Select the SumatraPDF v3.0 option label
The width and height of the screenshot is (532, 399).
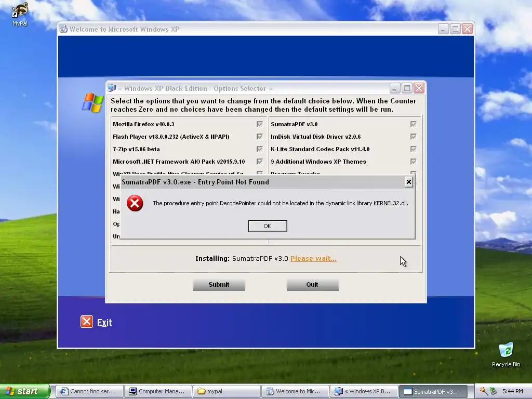pyautogui.click(x=294, y=124)
